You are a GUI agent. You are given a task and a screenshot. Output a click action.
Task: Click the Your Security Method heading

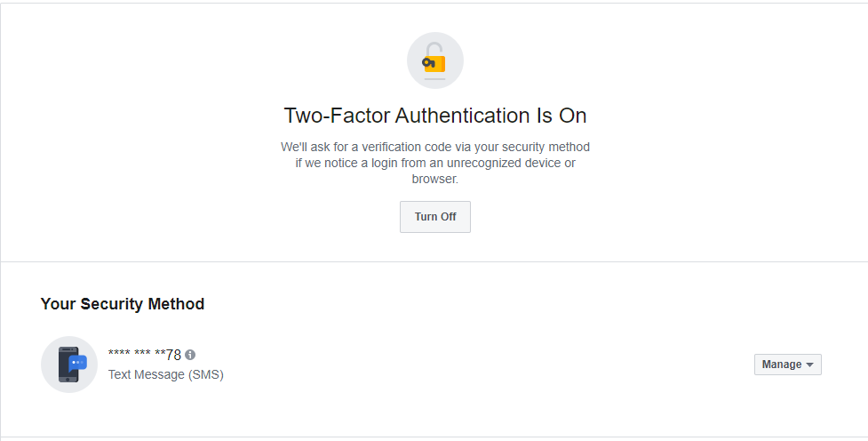[x=123, y=304]
